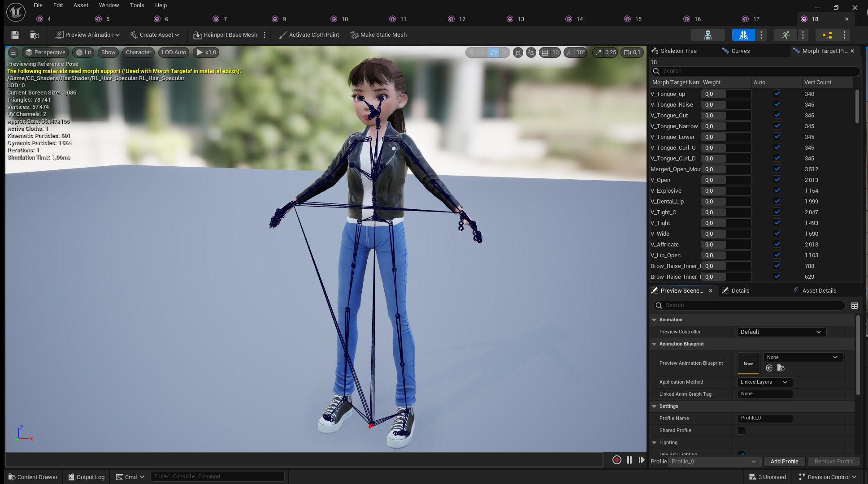Toggle Auto checkbox for V_Explosive

click(x=777, y=190)
